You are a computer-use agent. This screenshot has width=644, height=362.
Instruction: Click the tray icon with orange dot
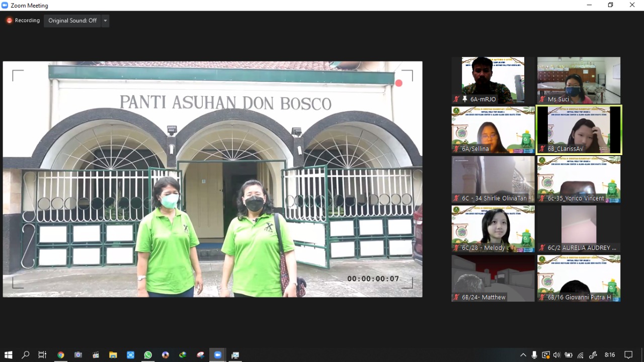coord(545,355)
